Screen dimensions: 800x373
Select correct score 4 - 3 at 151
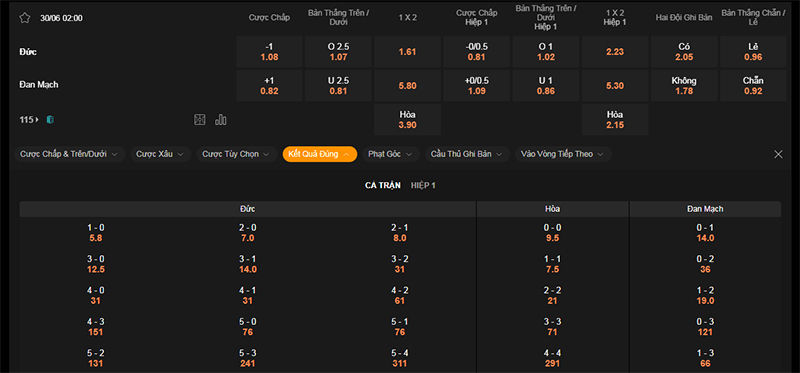tap(95, 327)
